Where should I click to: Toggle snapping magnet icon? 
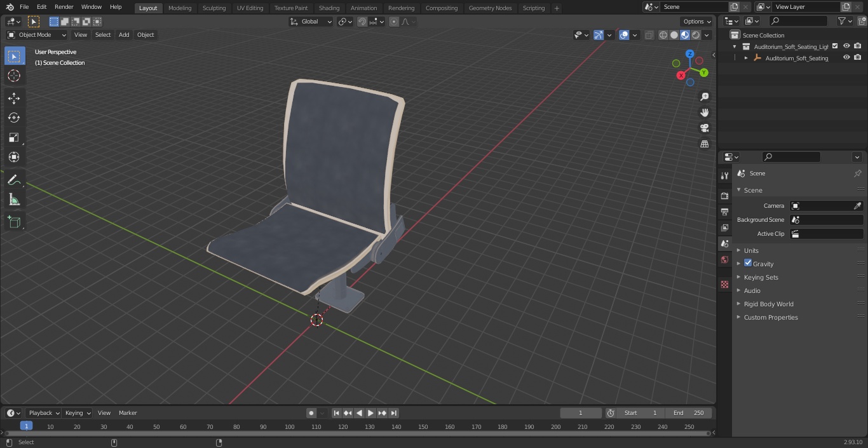[x=362, y=22]
